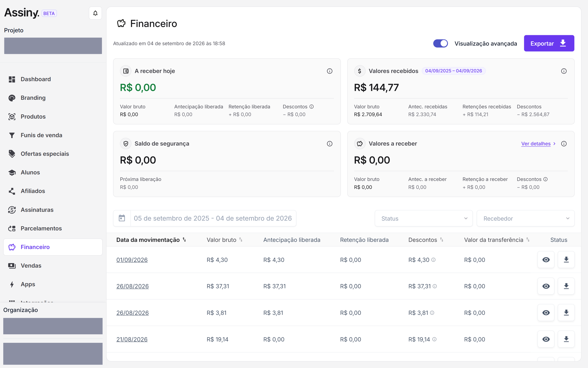This screenshot has width=588, height=368.
Task: Open the notifications bell
Action: (x=95, y=13)
